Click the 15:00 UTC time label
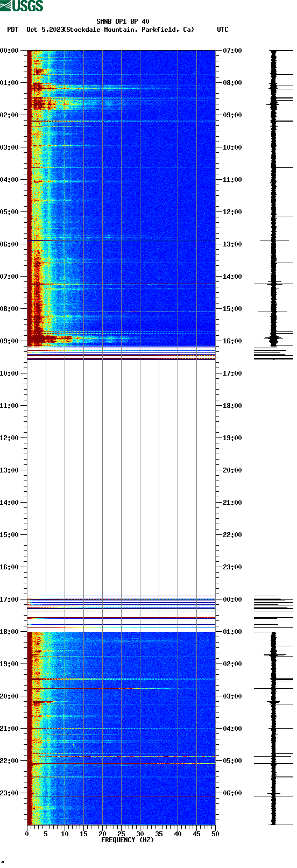The image size is (297, 868). [x=232, y=309]
